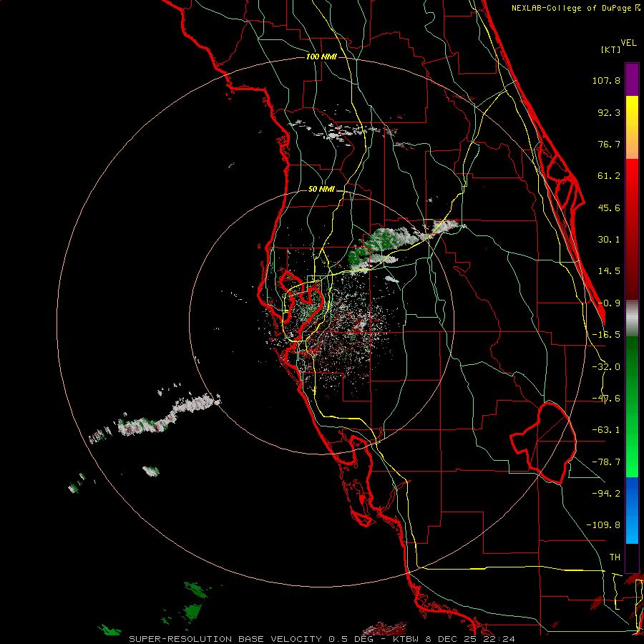Select the -47.6 scale value
Viewport: 644px width, 644px height.
click(x=606, y=399)
